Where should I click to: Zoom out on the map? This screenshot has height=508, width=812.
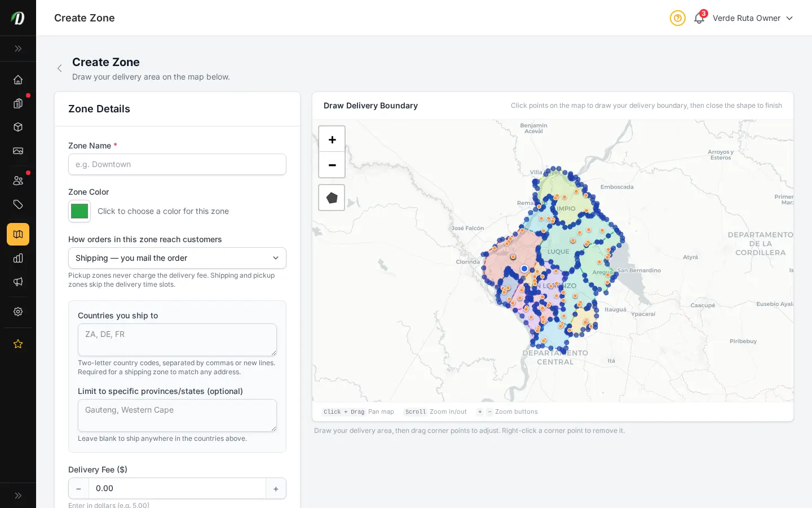tap(332, 165)
